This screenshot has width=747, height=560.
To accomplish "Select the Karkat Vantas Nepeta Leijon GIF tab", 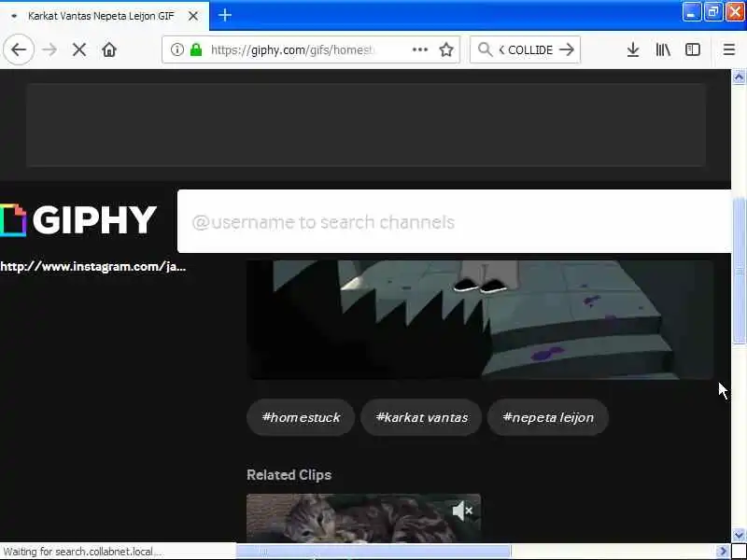I will (x=105, y=16).
